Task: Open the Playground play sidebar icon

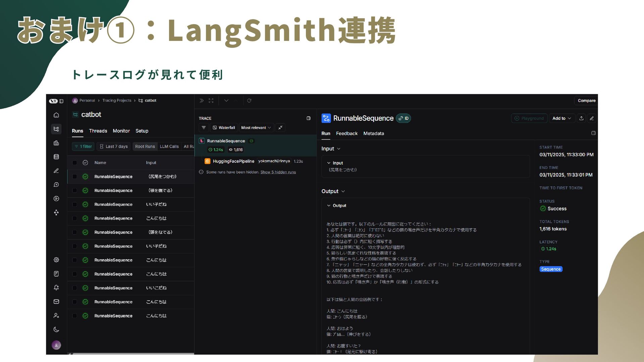Action: pyautogui.click(x=56, y=199)
